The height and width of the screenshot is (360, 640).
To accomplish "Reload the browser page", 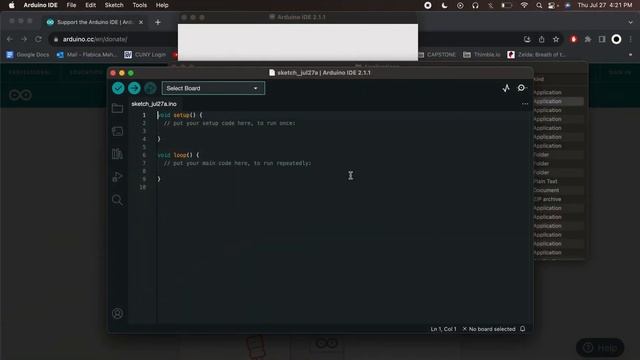I will pyautogui.click(x=38, y=39).
